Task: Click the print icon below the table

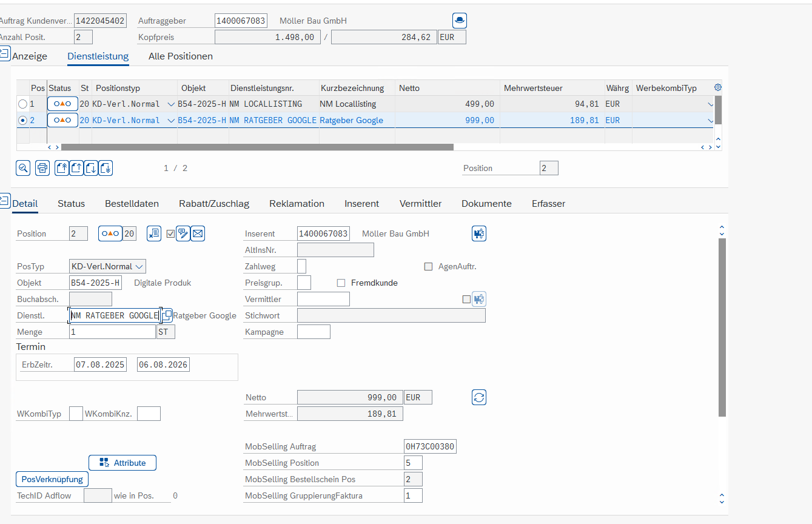Action: pos(42,168)
